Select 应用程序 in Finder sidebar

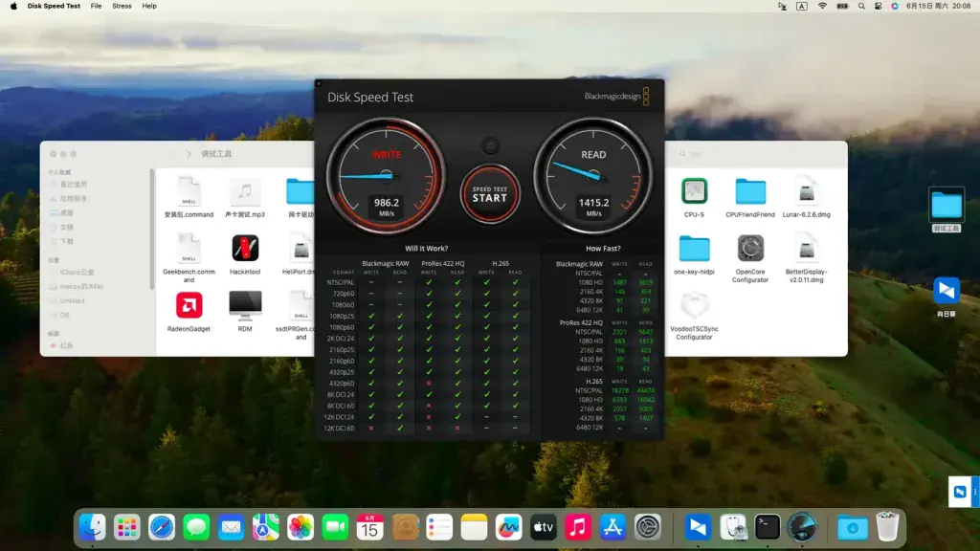tap(73, 199)
